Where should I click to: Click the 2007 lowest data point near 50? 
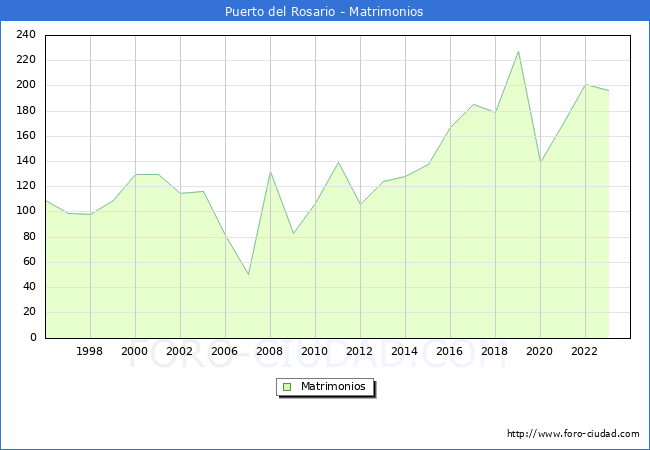(248, 274)
